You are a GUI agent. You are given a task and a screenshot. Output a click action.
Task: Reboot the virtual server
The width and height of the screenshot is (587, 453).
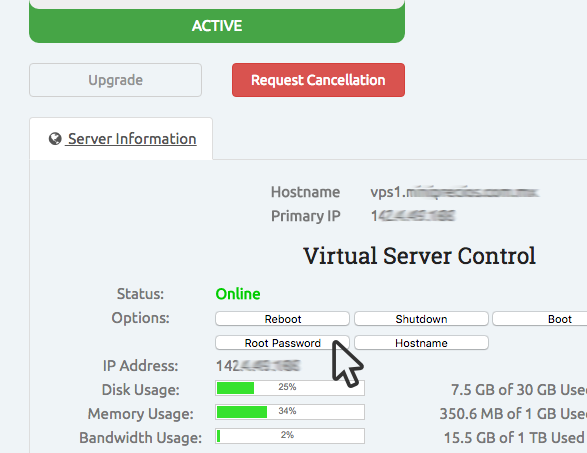point(282,319)
